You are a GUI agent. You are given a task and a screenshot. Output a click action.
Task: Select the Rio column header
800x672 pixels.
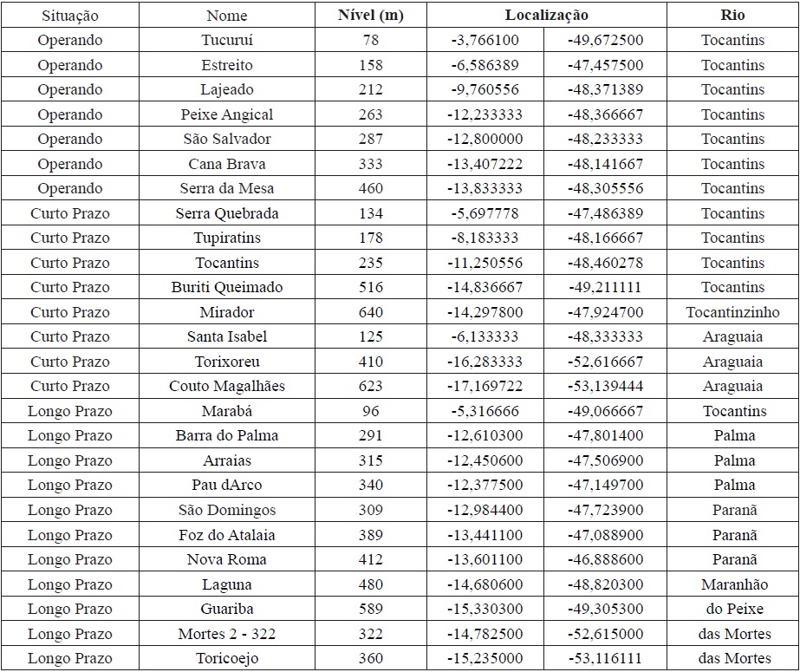(732, 16)
